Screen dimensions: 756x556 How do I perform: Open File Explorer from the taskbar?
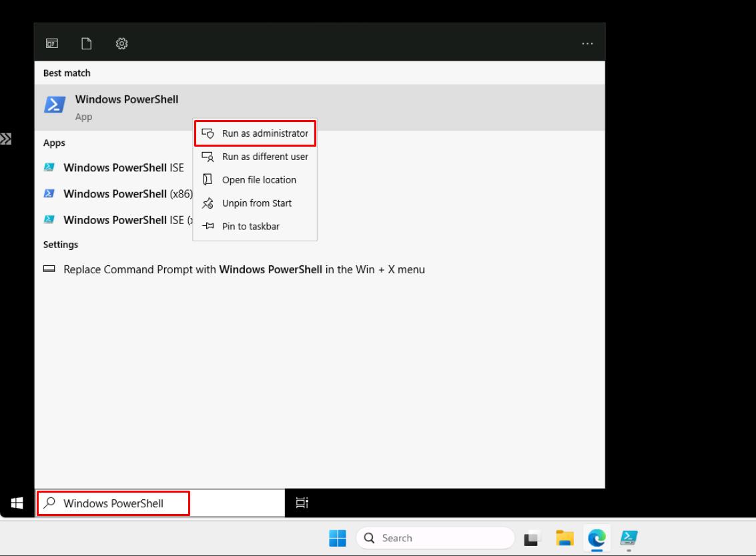coord(565,538)
